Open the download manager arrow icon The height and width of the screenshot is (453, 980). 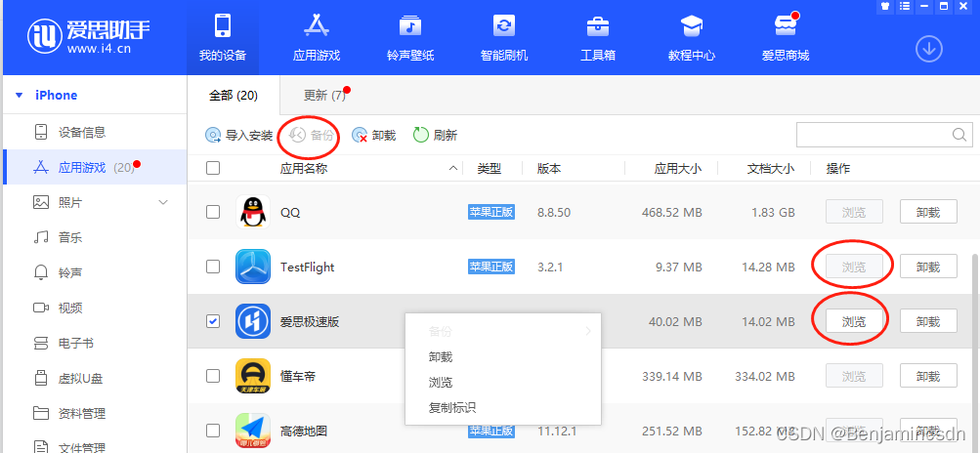[929, 49]
